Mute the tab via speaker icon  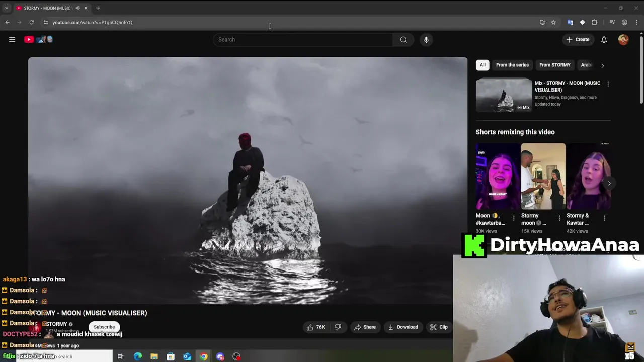[x=77, y=8]
